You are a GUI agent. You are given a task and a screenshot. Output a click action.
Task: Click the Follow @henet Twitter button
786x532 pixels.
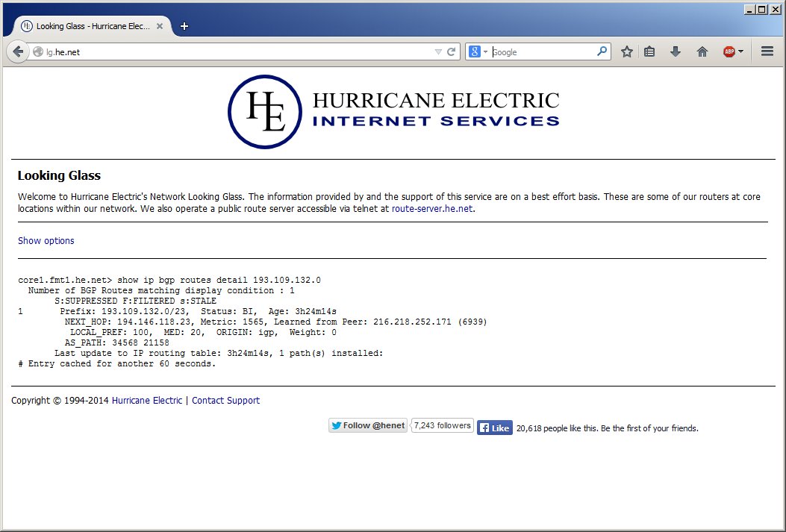[x=368, y=425]
